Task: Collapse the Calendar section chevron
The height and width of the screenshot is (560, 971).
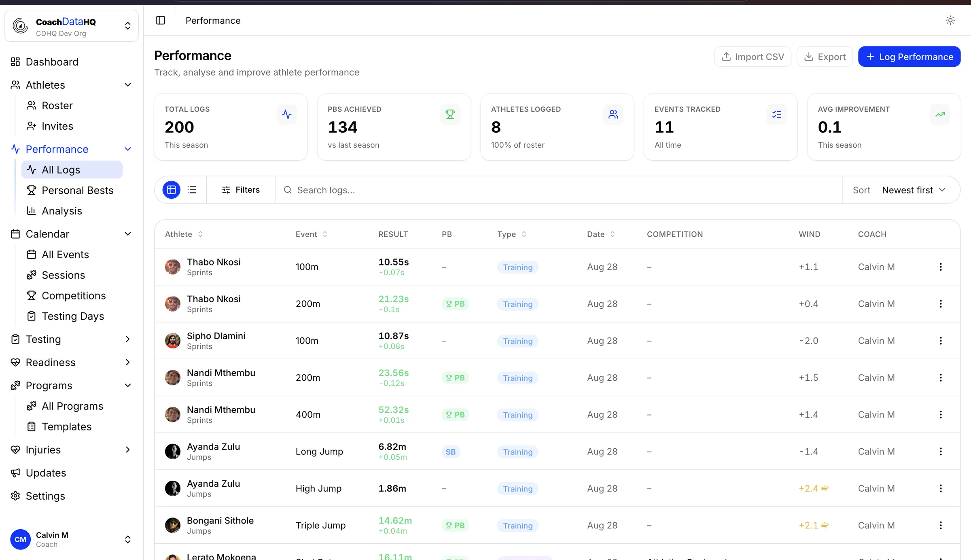Action: pos(128,234)
